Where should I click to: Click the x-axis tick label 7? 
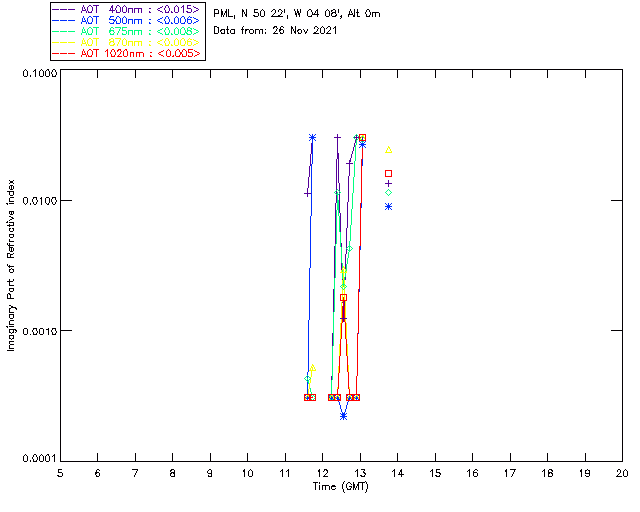(x=135, y=473)
